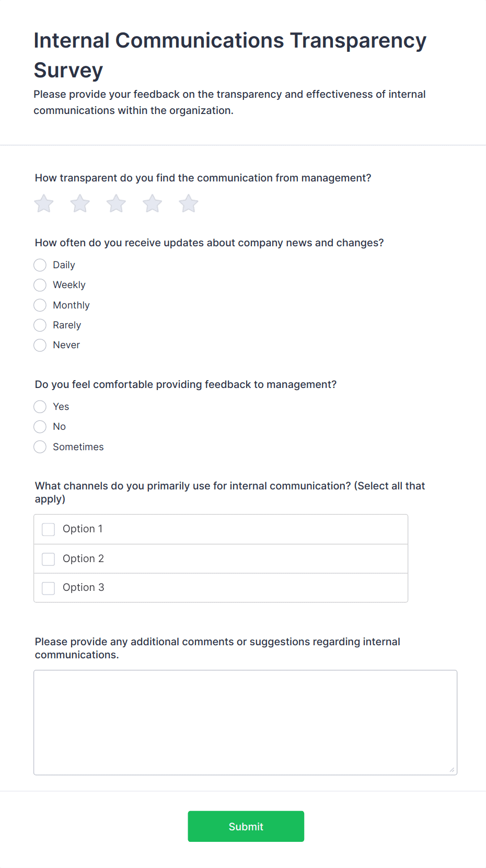This screenshot has height=868, width=486.
Task: Select the Monthly option
Action: [40, 305]
